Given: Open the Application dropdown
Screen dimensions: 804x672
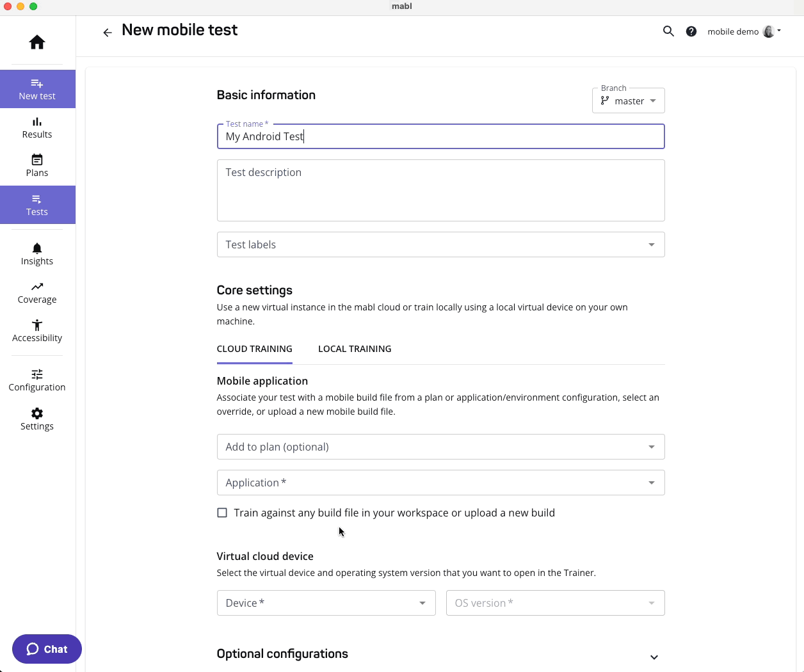Looking at the screenshot, I should point(440,483).
